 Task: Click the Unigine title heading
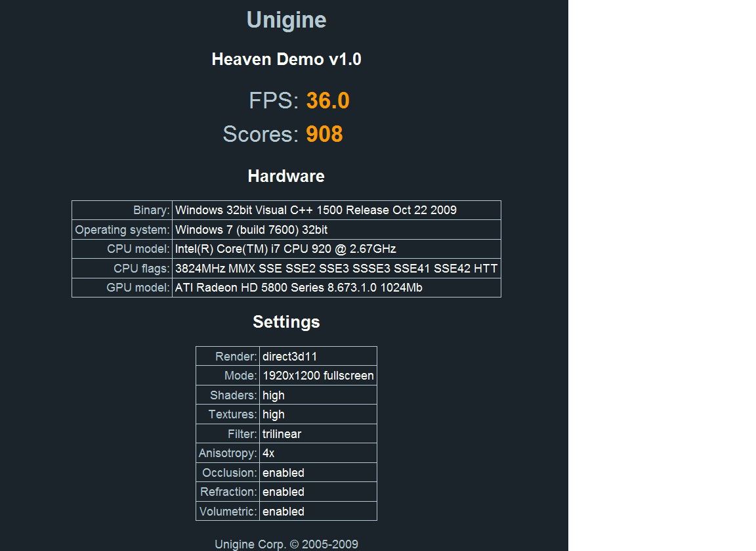click(x=286, y=20)
